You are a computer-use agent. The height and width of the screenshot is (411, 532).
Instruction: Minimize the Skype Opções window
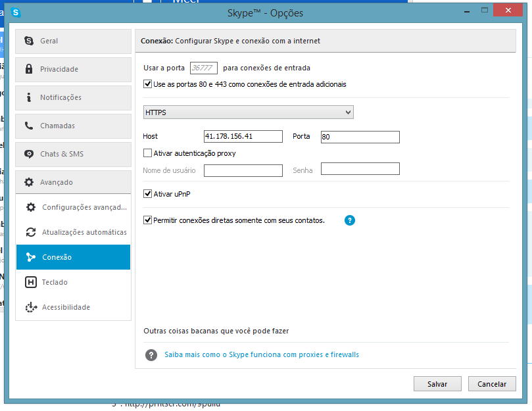[x=467, y=12]
